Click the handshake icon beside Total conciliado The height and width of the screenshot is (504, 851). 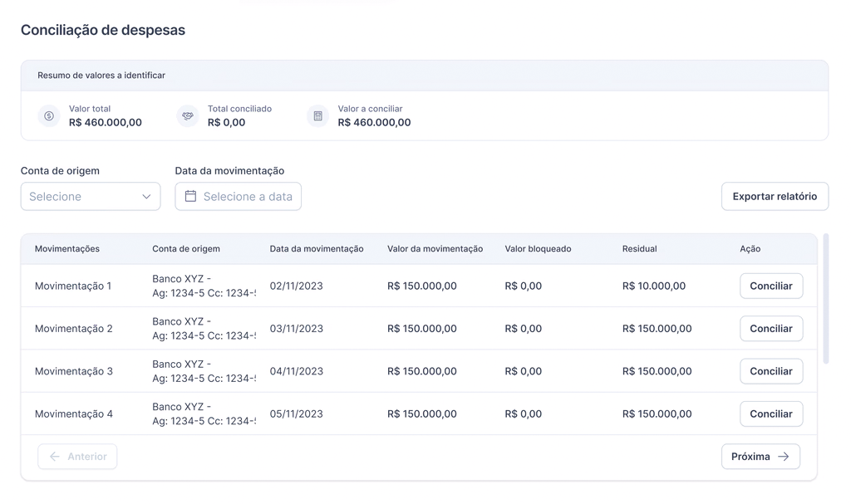point(188,116)
